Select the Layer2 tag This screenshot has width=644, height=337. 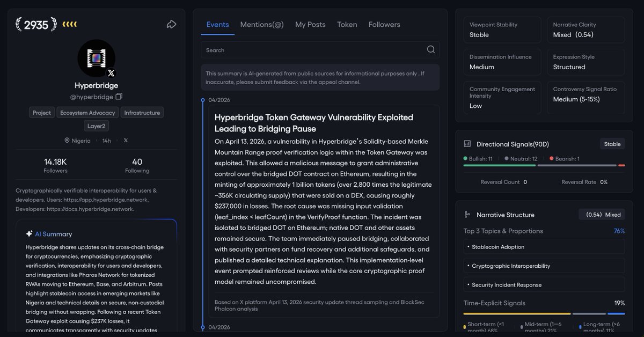coord(97,126)
